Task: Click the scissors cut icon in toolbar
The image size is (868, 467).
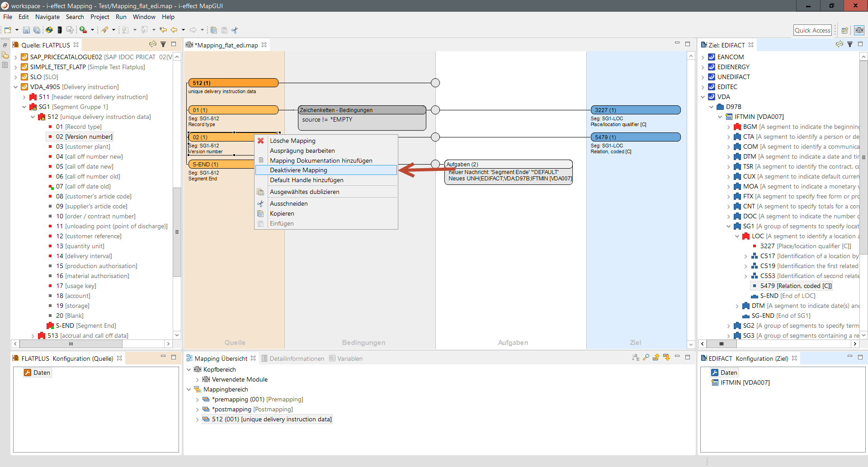Action: 235,30
